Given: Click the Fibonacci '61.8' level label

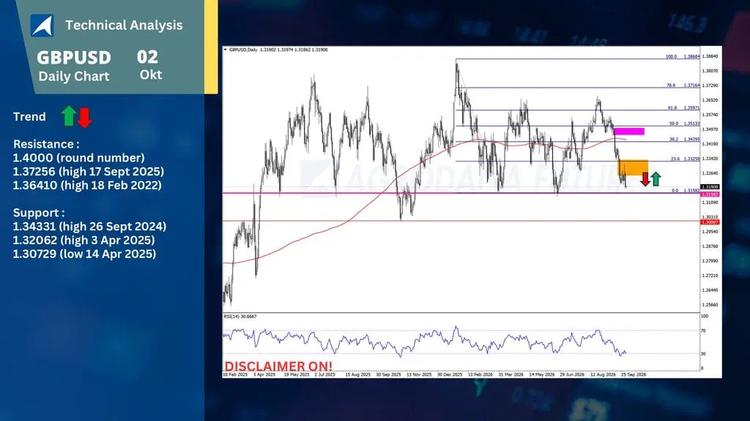Looking at the screenshot, I should tap(673, 108).
